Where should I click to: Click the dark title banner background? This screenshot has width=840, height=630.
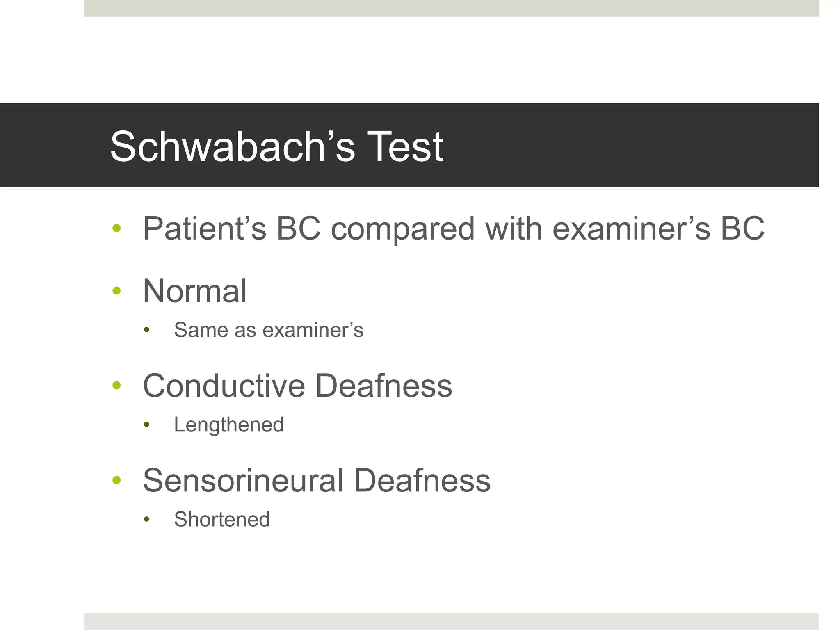click(615, 146)
